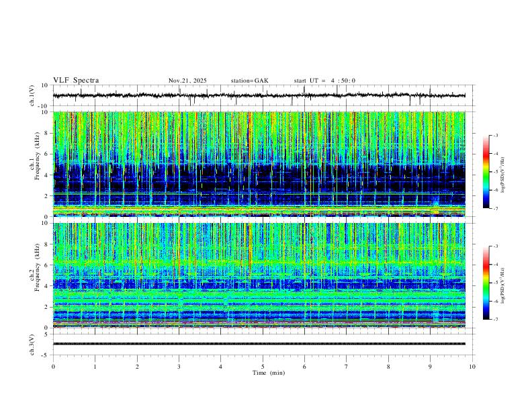Click the ch.2 "Frequency (kHz)" axis label
This screenshot has height=411, width=532.
pyautogui.click(x=38, y=267)
